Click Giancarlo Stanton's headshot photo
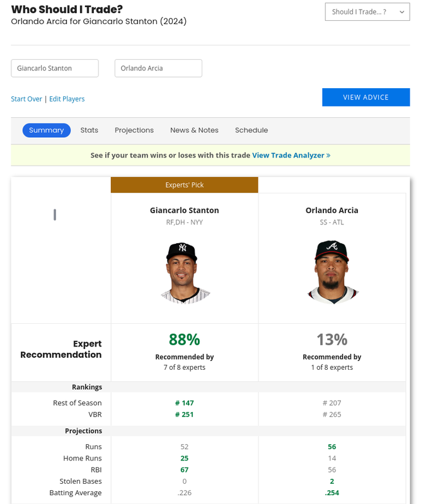The image size is (421, 504). (184, 273)
